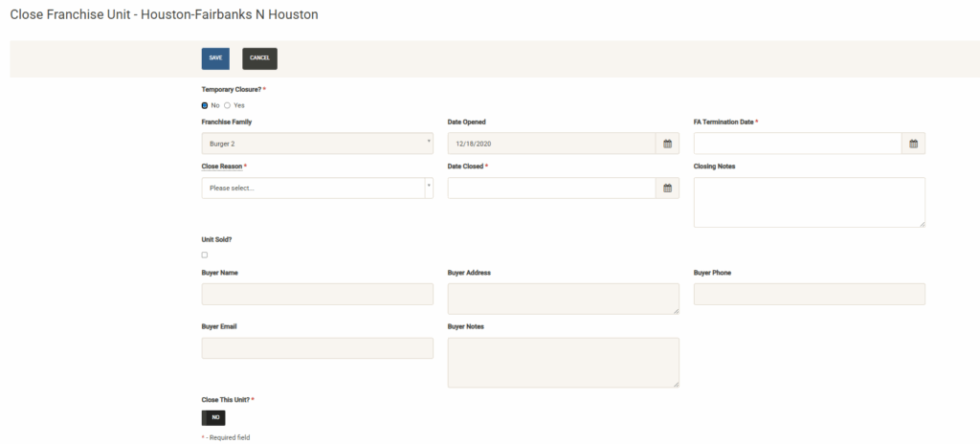
Task: Click the Save button
Action: pyautogui.click(x=215, y=58)
